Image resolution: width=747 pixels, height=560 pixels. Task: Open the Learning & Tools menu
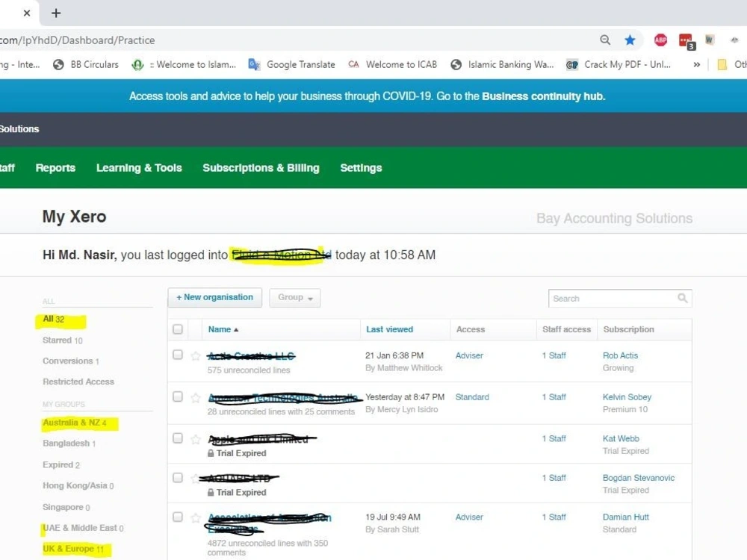pyautogui.click(x=139, y=167)
